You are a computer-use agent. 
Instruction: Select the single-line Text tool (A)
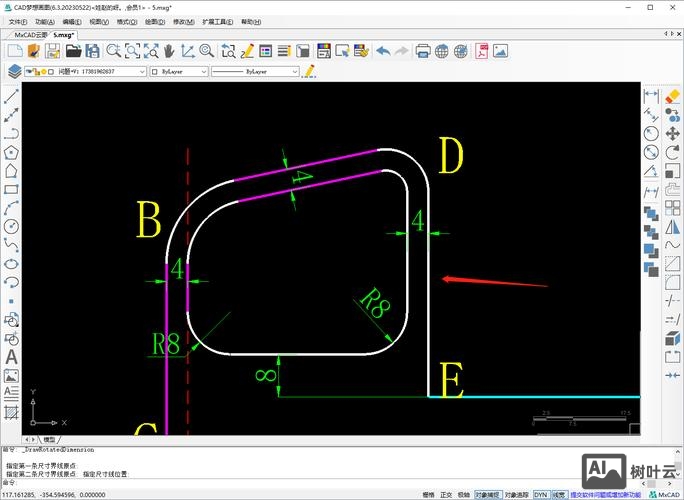[12, 357]
